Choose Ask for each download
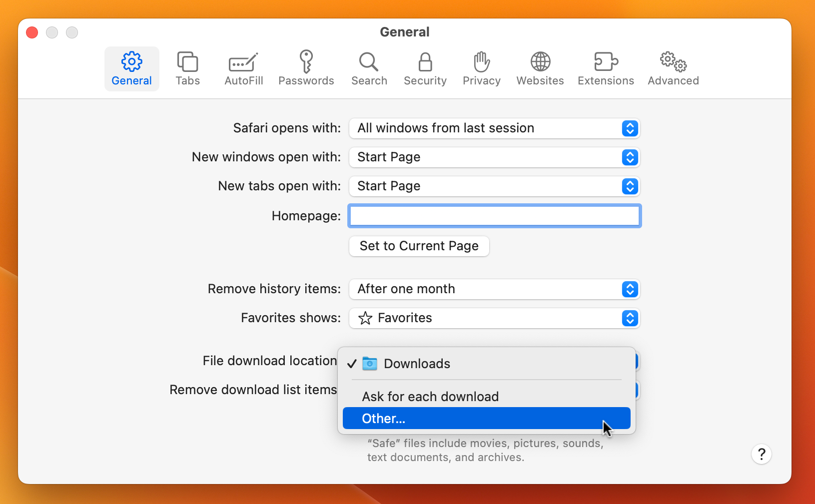This screenshot has height=504, width=815. tap(430, 396)
